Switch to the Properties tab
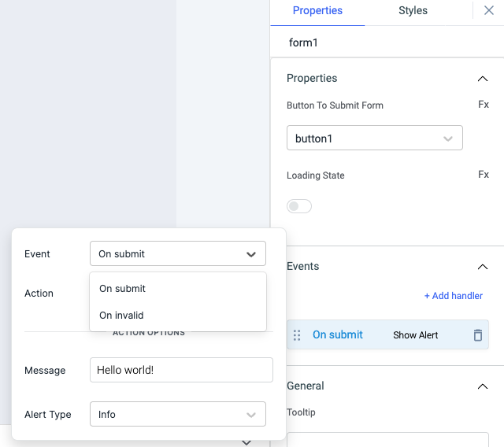 click(317, 11)
